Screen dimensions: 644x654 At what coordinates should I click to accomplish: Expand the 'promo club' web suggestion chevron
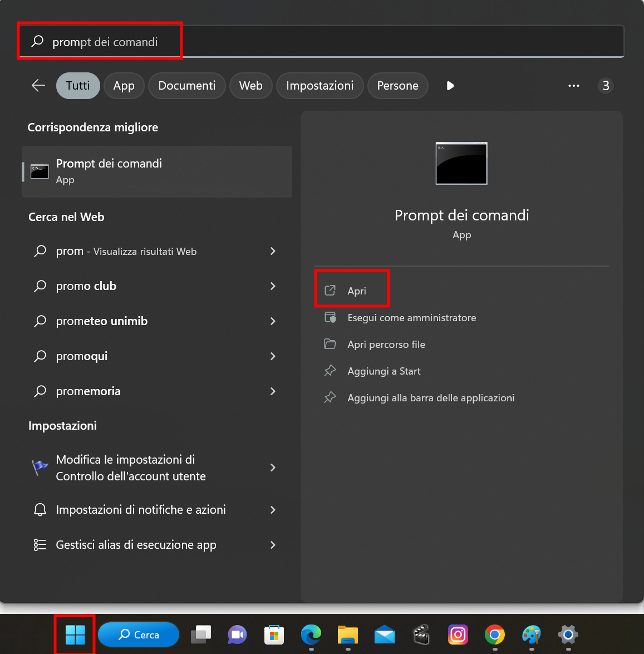click(273, 286)
